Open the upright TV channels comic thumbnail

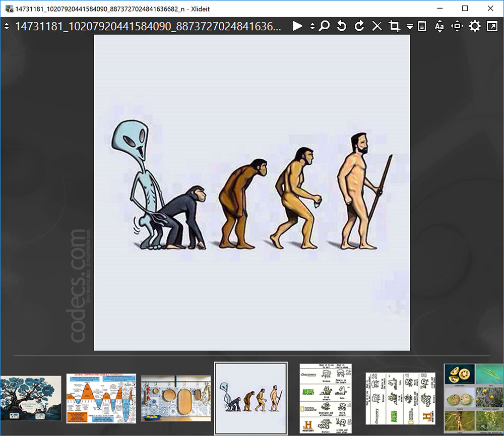click(326, 398)
